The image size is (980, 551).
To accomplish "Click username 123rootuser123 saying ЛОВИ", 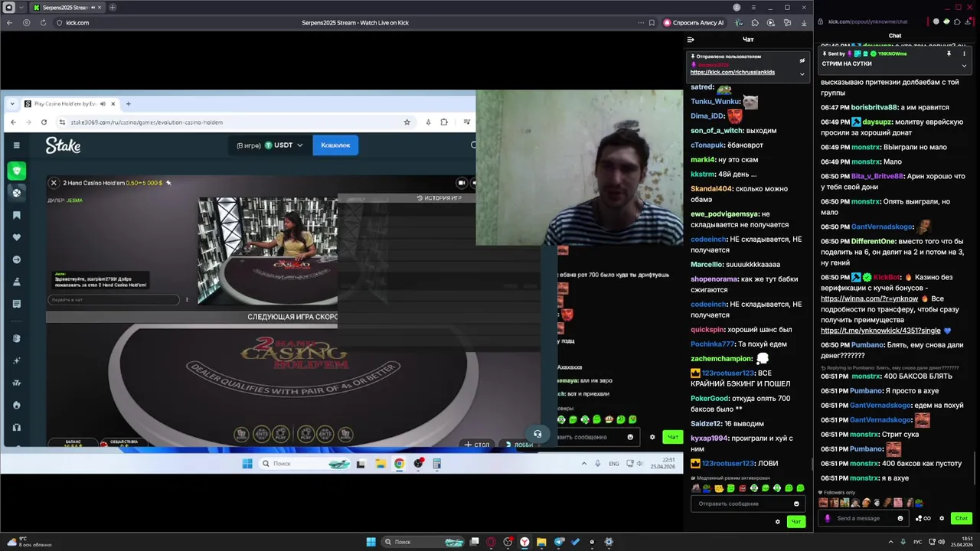I will tap(728, 463).
